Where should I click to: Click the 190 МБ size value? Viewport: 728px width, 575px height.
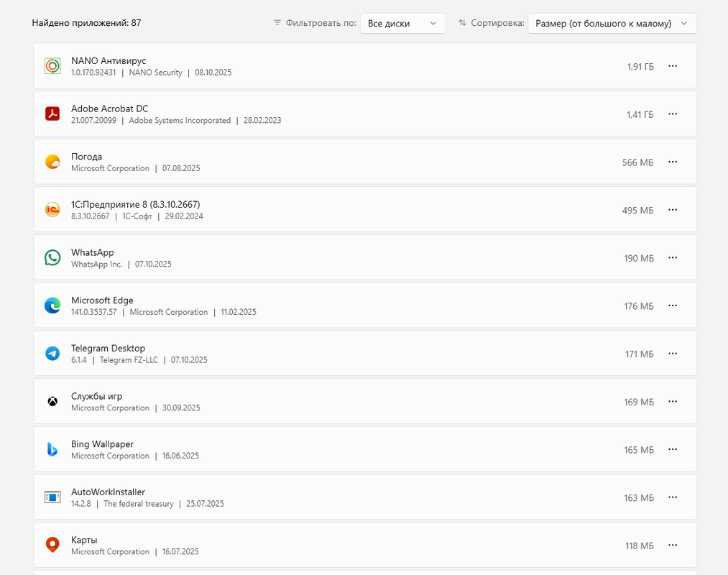pyautogui.click(x=639, y=258)
